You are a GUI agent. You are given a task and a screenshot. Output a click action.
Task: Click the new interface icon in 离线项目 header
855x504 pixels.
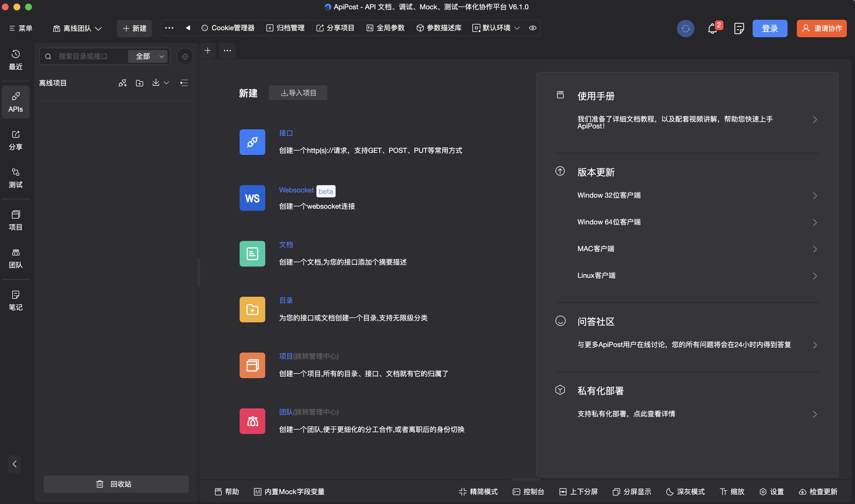coord(123,83)
